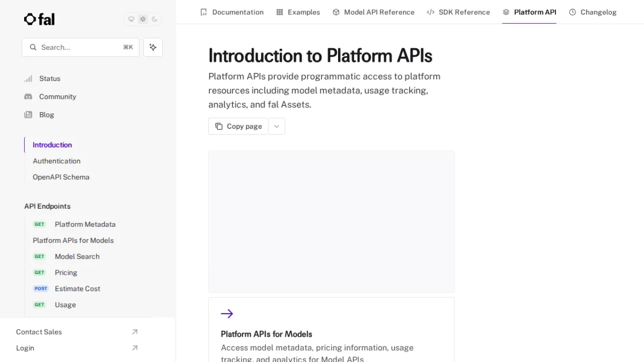
Task: Click the AI assistant sparkle button
Action: [x=153, y=47]
